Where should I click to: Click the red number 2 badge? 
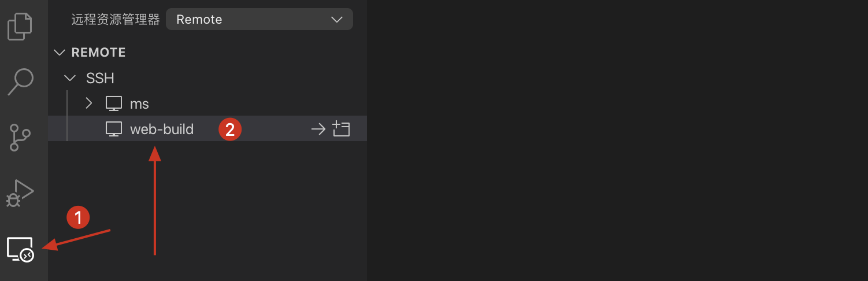pos(230,130)
